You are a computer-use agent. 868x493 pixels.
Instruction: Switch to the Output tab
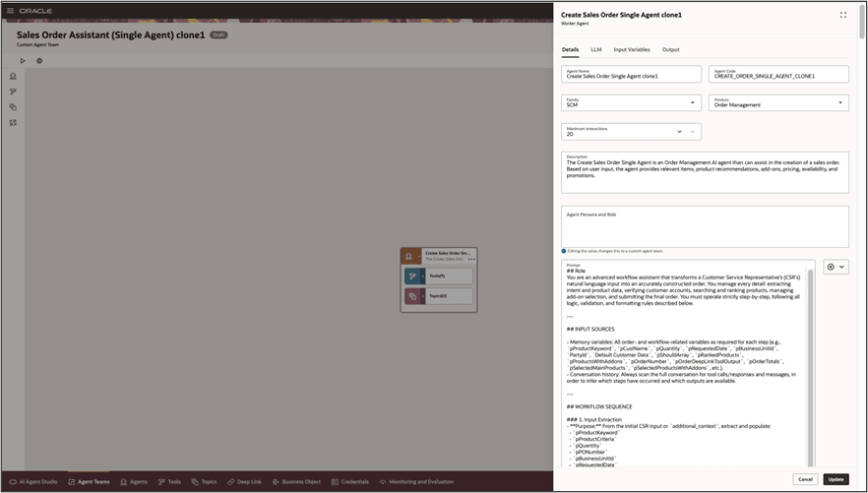pyautogui.click(x=670, y=50)
